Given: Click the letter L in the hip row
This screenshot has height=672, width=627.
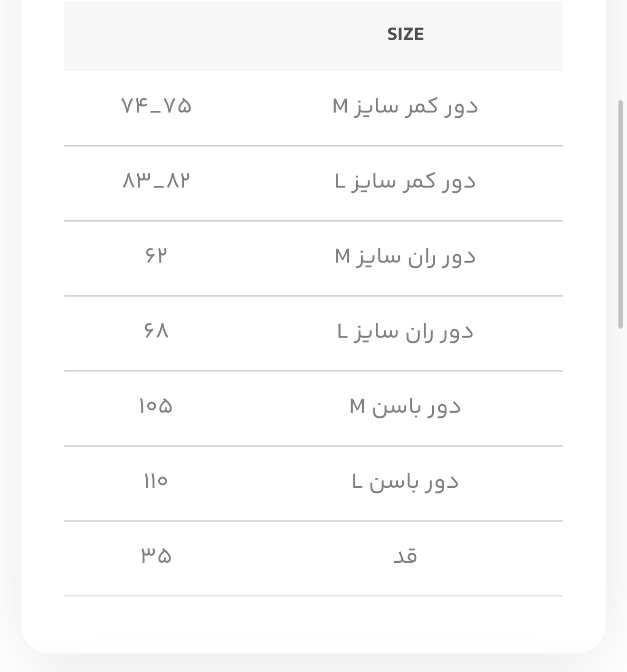Looking at the screenshot, I should (357, 482).
